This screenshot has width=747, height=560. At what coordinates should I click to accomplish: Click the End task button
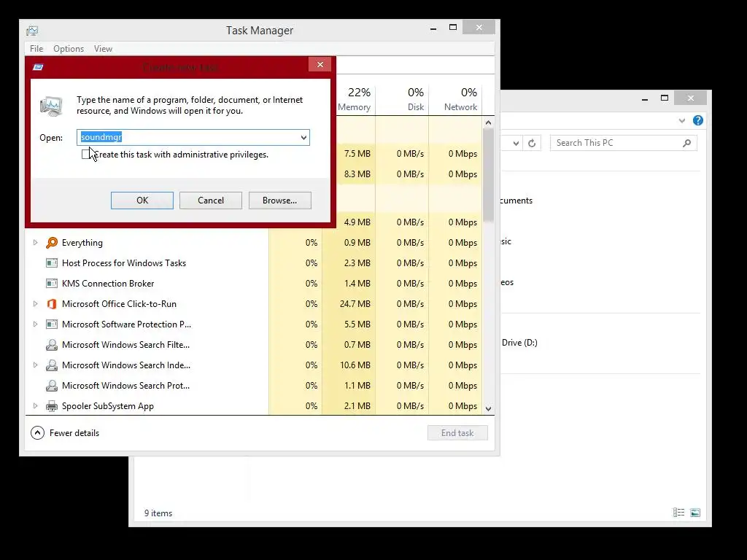[x=457, y=433]
